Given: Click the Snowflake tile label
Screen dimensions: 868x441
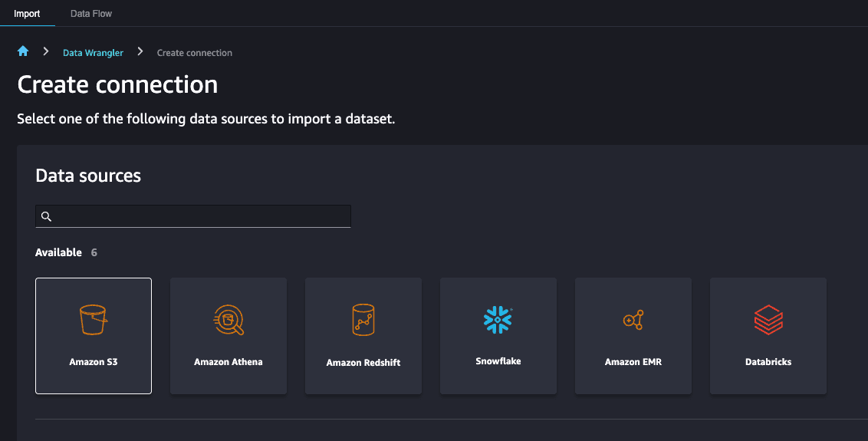Looking at the screenshot, I should click(498, 361).
